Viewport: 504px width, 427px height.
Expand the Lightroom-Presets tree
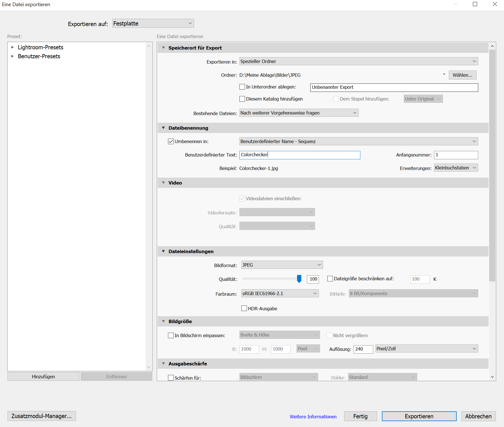(x=12, y=47)
